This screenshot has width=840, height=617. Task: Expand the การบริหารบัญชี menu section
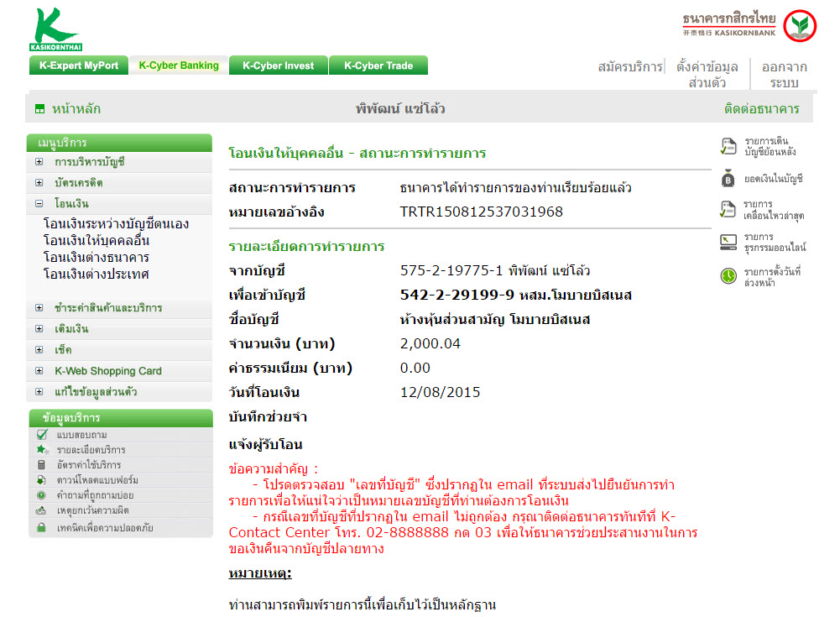pyautogui.click(x=39, y=161)
